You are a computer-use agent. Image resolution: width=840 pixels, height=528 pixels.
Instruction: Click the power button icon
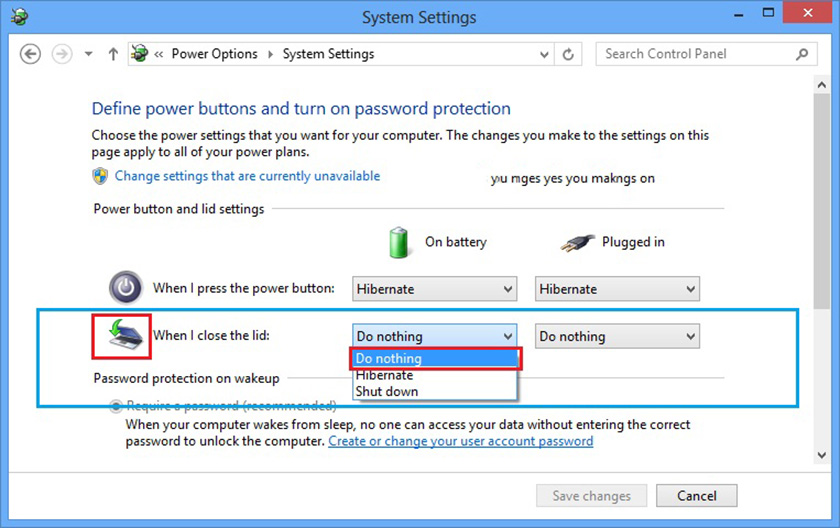pyautogui.click(x=126, y=288)
